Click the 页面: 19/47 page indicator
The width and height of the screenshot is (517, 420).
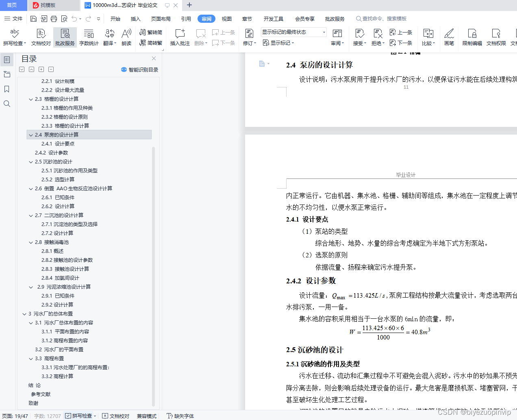click(x=15, y=416)
